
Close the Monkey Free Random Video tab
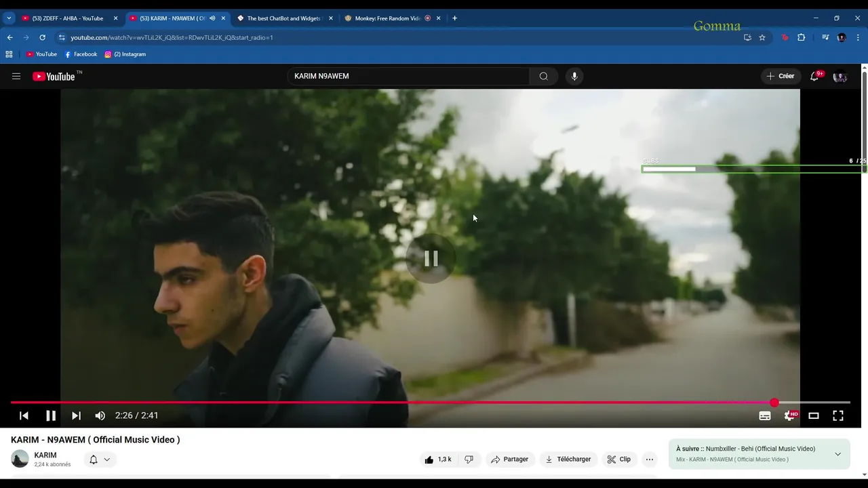click(439, 18)
